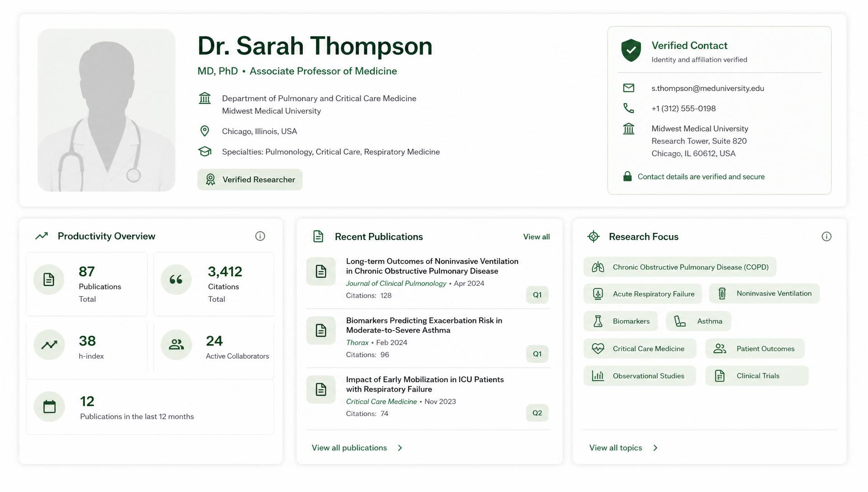The height and width of the screenshot is (492, 868).
Task: Click the phone handset icon
Action: click(628, 108)
